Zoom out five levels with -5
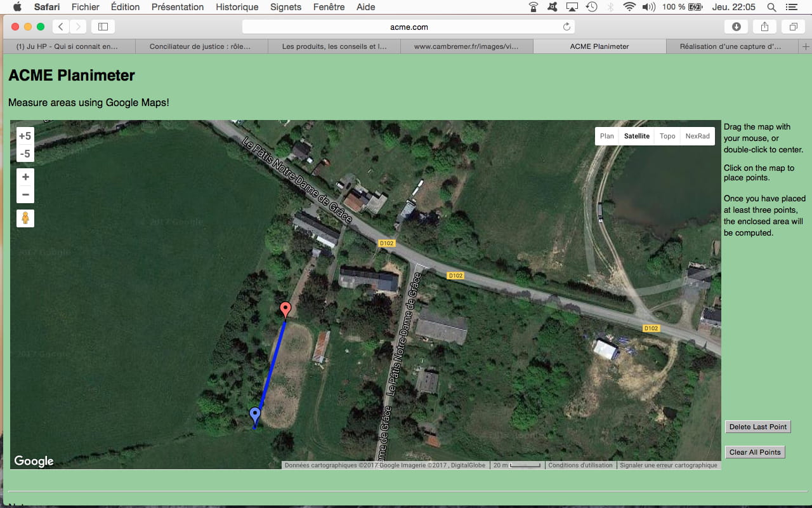The image size is (812, 508). [25, 154]
